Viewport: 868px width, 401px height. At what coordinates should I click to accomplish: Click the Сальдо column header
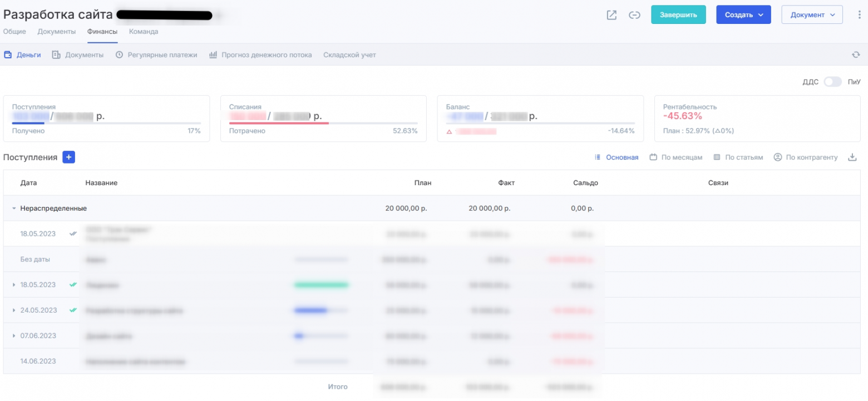click(586, 183)
